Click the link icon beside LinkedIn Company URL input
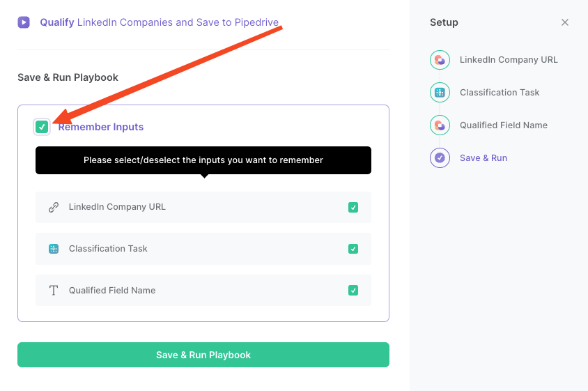 click(x=54, y=207)
